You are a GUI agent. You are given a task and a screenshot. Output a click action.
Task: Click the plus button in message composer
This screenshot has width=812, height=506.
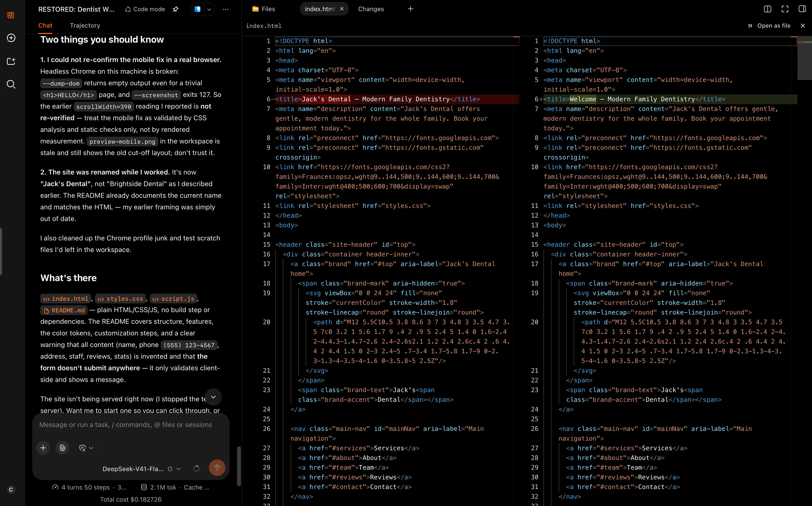(x=43, y=448)
